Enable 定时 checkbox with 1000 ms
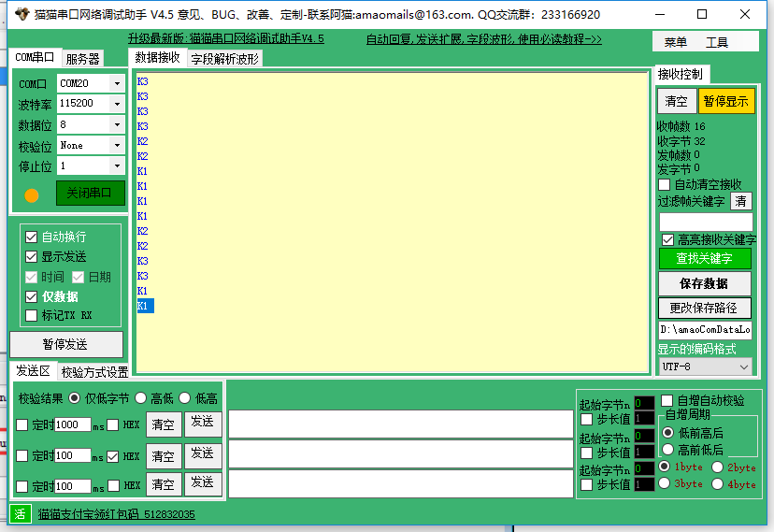 point(22,424)
